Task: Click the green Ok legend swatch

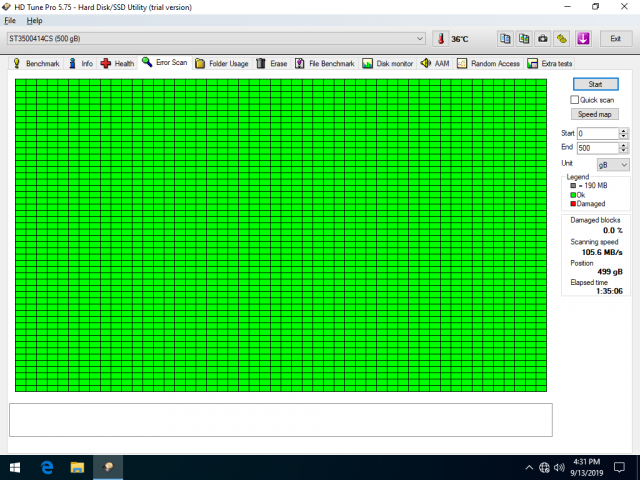Action: [x=573, y=195]
